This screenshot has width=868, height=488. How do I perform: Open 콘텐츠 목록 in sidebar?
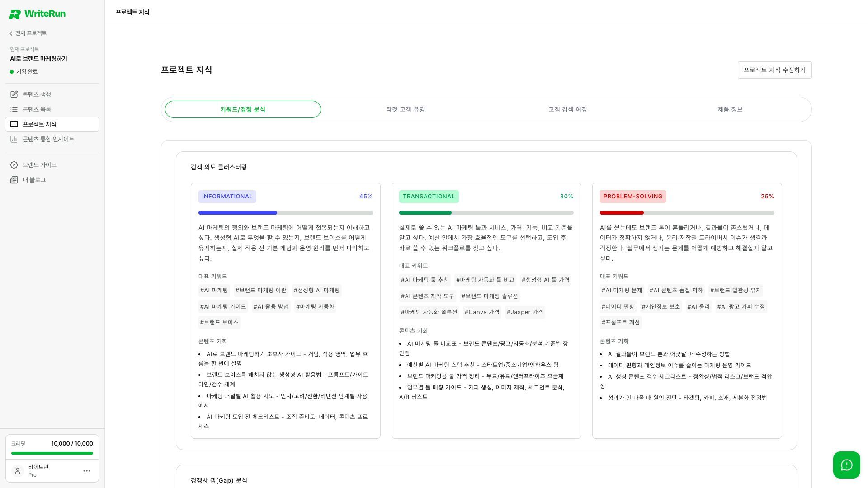(52, 109)
